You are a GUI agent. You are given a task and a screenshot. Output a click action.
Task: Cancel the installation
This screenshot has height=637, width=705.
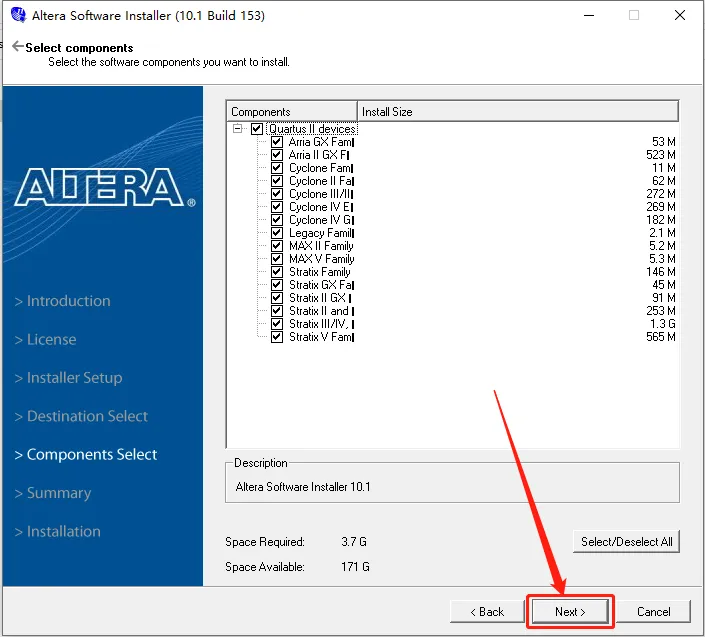point(653,612)
